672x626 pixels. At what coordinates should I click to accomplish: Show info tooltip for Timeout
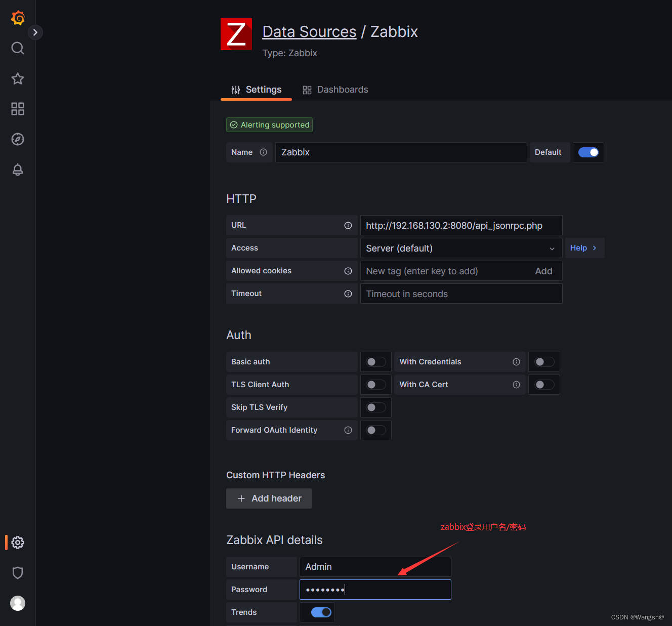pos(348,294)
